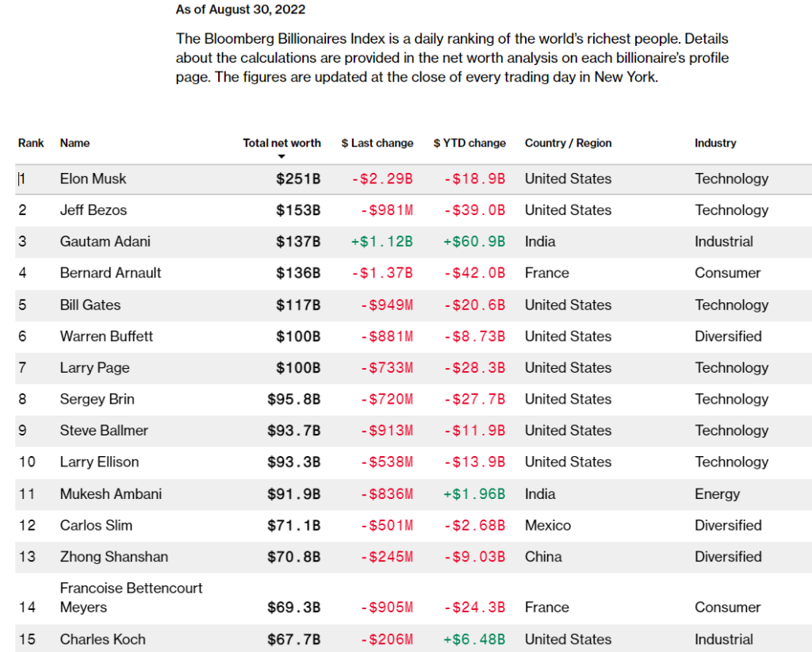Open Elon Musk's profile
812x652 pixels.
93,179
